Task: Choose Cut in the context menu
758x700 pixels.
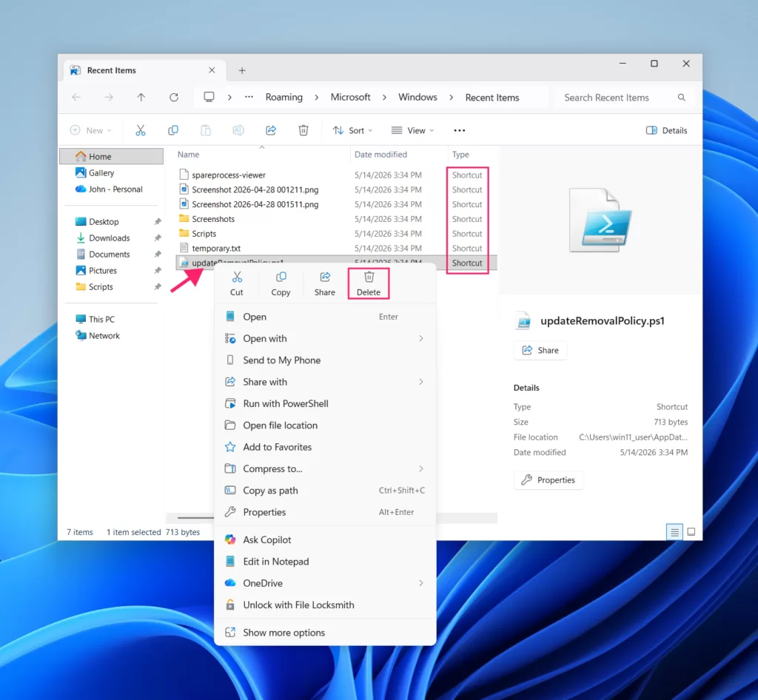Action: [236, 283]
